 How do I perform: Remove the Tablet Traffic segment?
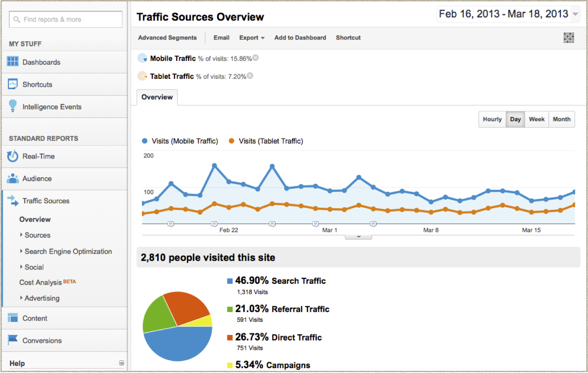point(250,76)
